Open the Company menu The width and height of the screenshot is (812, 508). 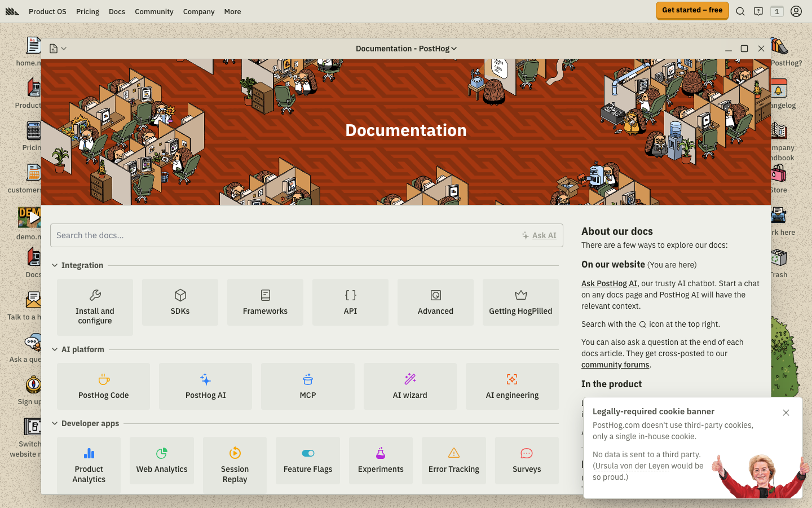point(198,11)
